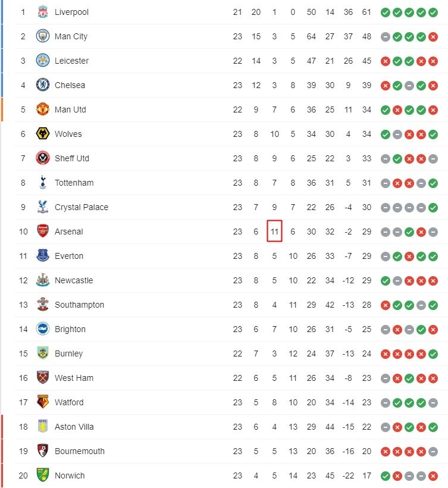Click the Liverpool club crest
The image size is (448, 488).
[x=42, y=12]
